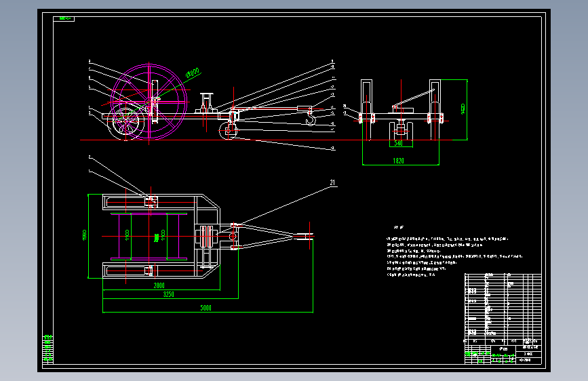Click the tow hook in the side view
Image resolution: width=588 pixels, height=381 pixels.
tap(311, 117)
